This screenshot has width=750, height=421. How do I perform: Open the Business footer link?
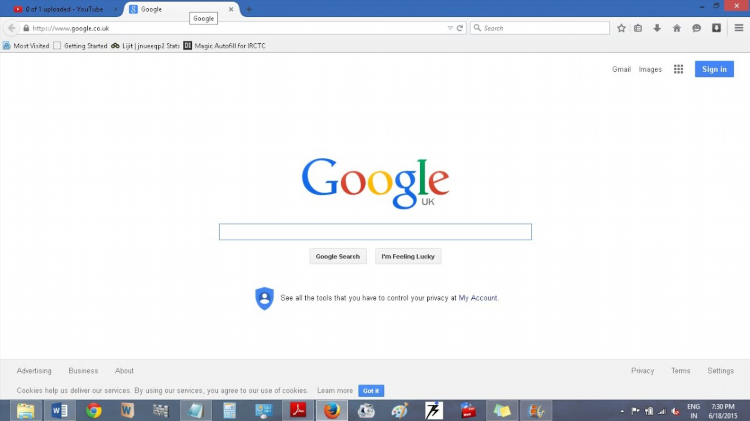(x=83, y=371)
